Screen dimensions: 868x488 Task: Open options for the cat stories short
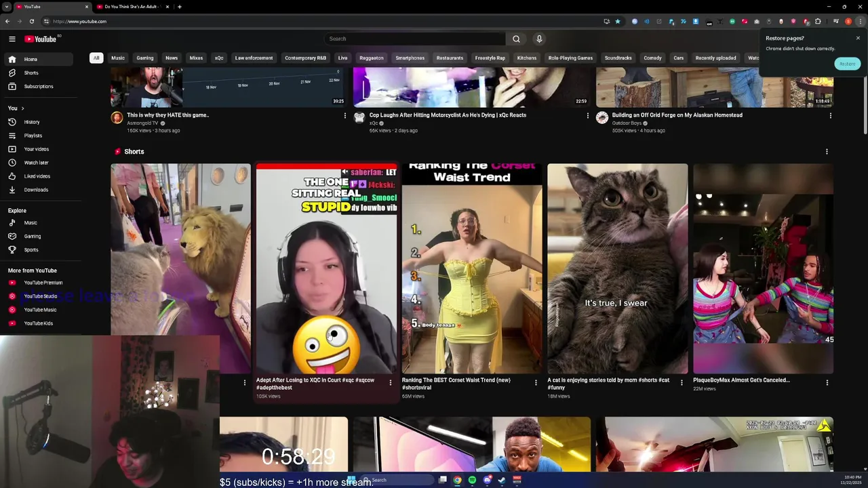[x=682, y=383]
